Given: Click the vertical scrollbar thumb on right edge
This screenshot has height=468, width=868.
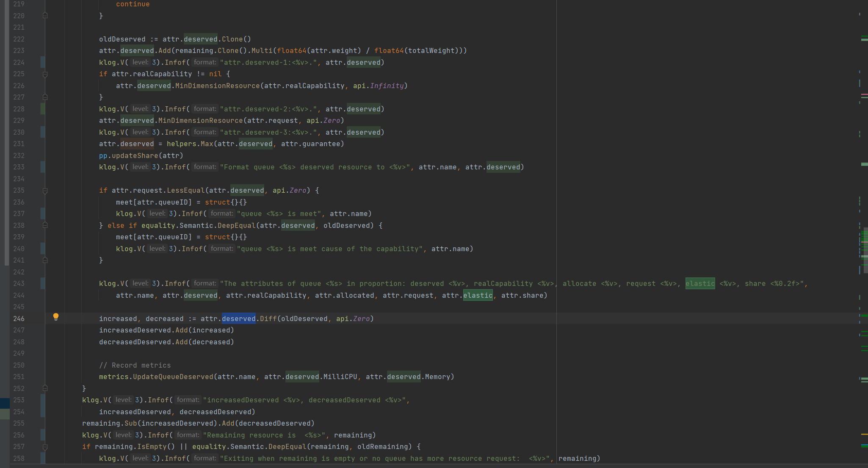Looking at the screenshot, I should coord(865,250).
